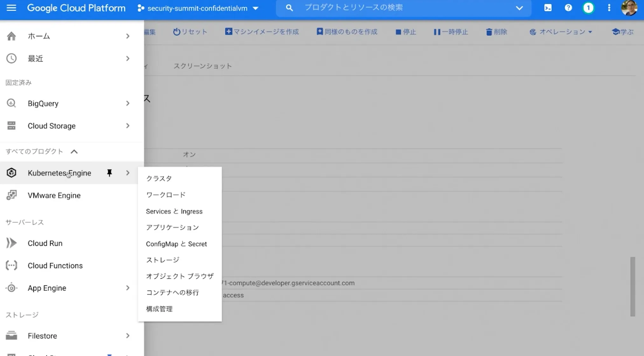Select Services と Ingress submenu item
644x356 pixels.
pos(180,211)
